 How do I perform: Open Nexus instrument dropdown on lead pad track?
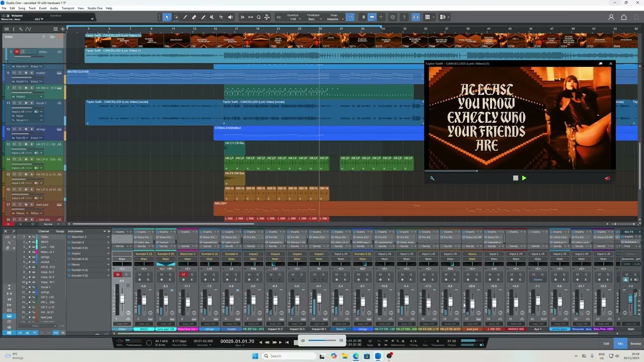21,213
